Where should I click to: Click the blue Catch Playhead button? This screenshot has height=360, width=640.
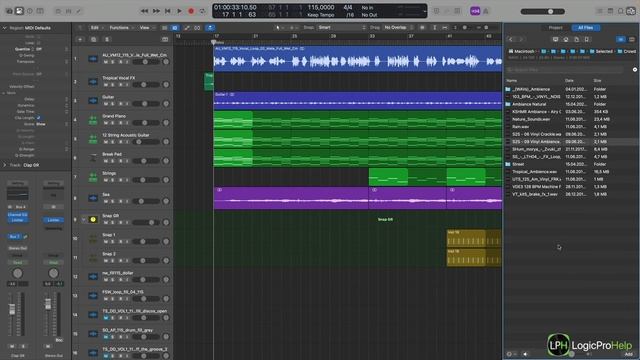click(x=210, y=28)
